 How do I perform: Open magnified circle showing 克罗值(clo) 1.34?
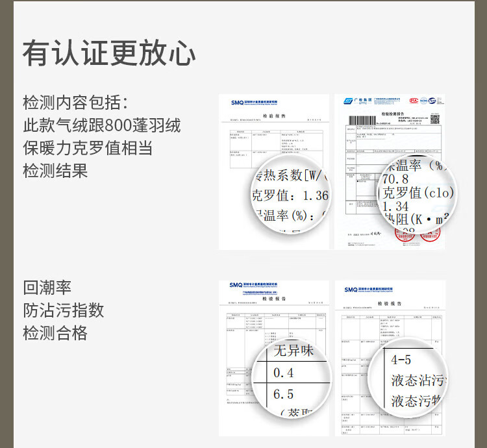click(417, 193)
